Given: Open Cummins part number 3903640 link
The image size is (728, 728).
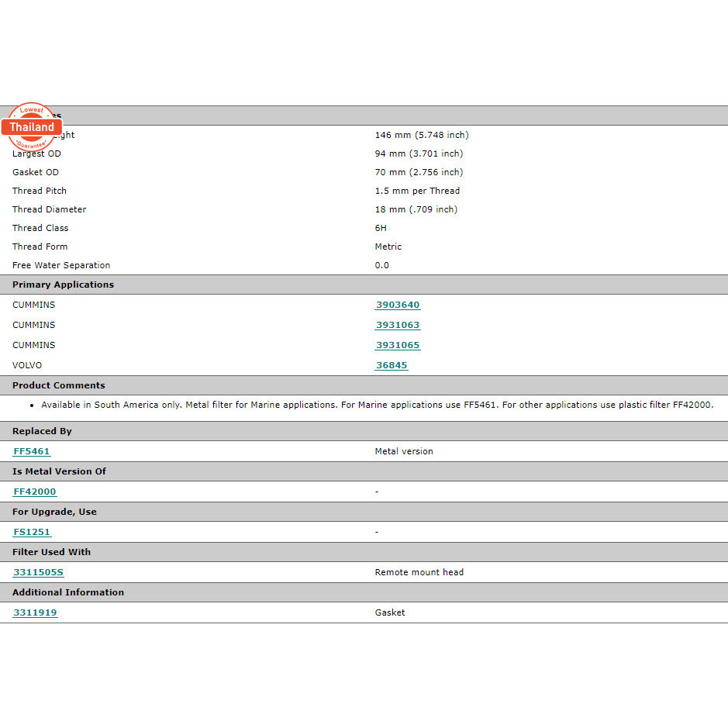Looking at the screenshot, I should click(398, 305).
